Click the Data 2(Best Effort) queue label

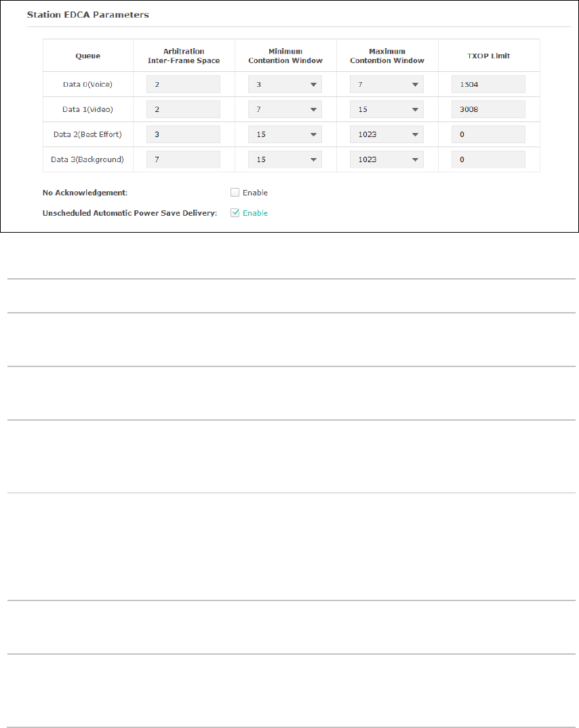[x=87, y=134]
